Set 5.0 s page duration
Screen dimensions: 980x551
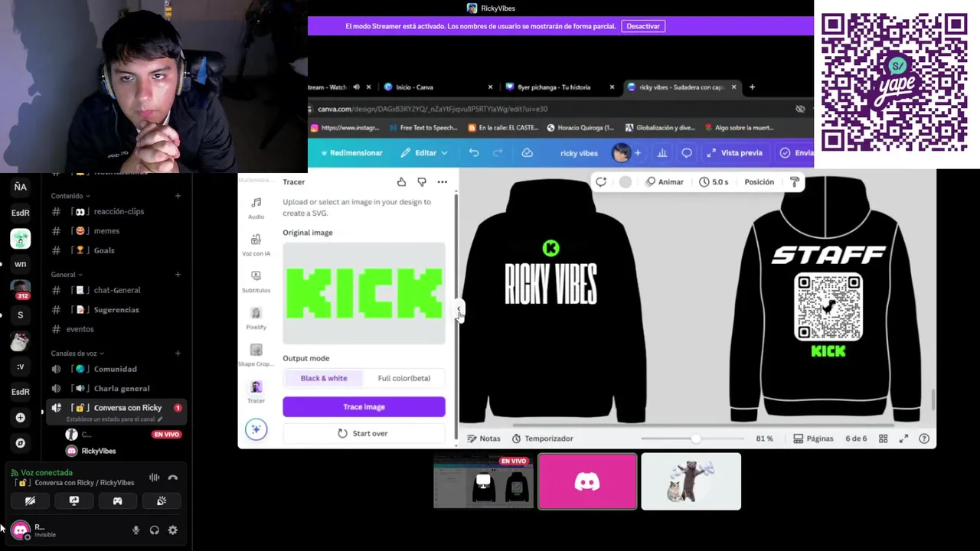coord(714,182)
